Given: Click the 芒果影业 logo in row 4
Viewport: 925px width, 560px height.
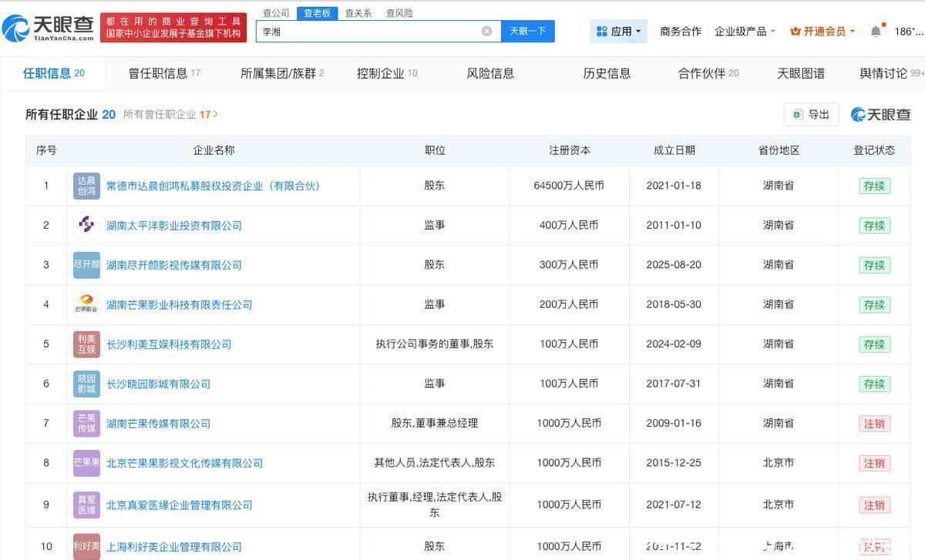Looking at the screenshot, I should (86, 304).
